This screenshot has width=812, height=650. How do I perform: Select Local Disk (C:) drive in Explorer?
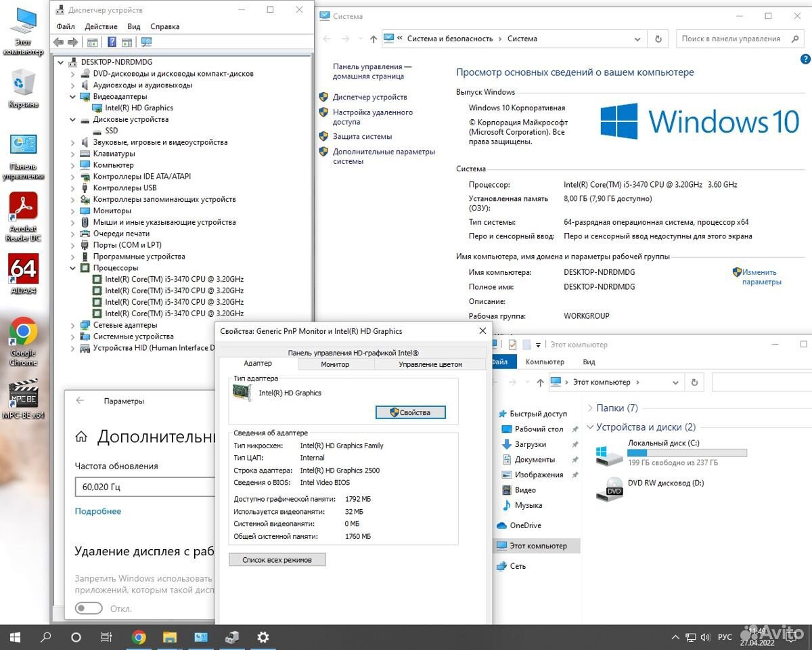click(671, 453)
